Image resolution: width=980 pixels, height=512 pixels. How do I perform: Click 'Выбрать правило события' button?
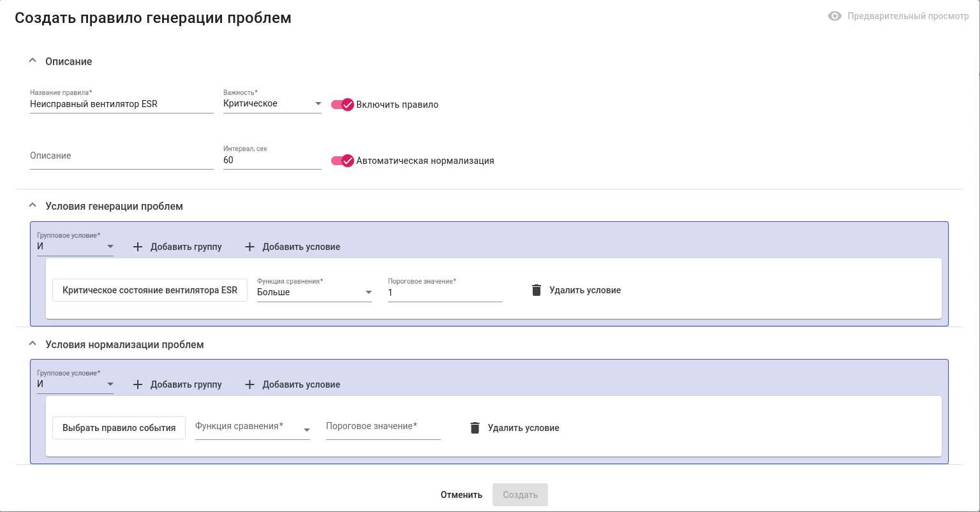click(119, 428)
